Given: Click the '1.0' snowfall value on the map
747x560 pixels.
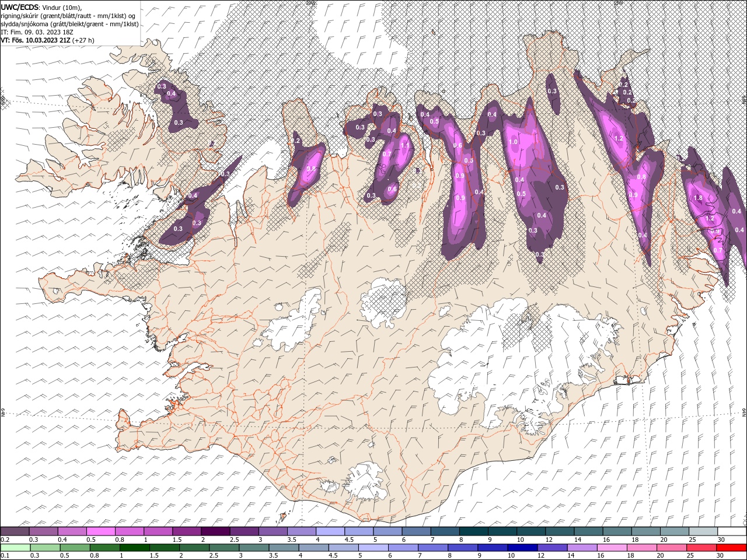Looking at the screenshot, I should tap(513, 142).
